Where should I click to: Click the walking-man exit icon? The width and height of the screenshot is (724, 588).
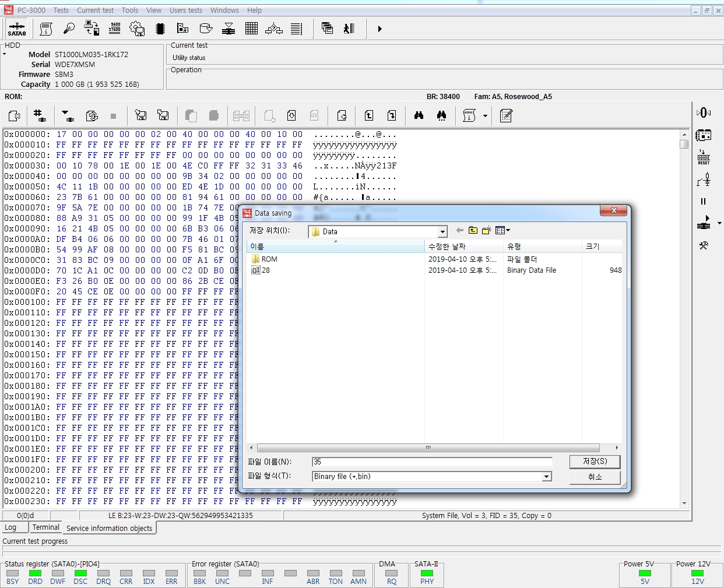click(x=349, y=29)
